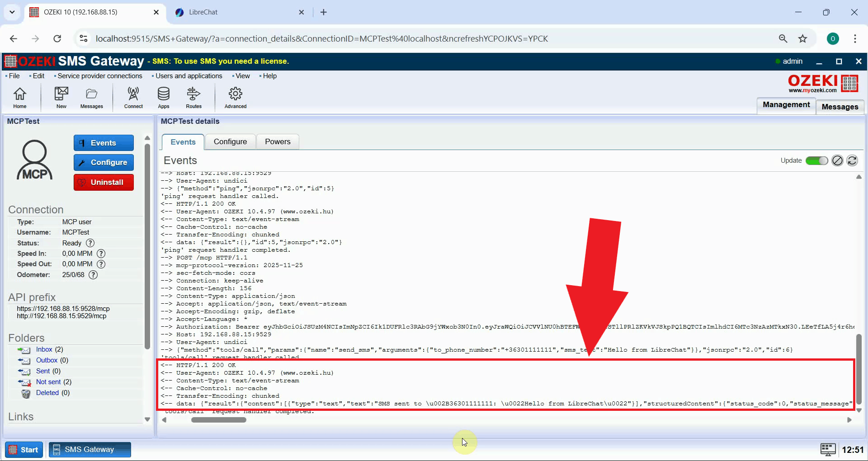Reload the browser page
Image resolution: width=868 pixels, height=461 pixels.
pos(57,38)
